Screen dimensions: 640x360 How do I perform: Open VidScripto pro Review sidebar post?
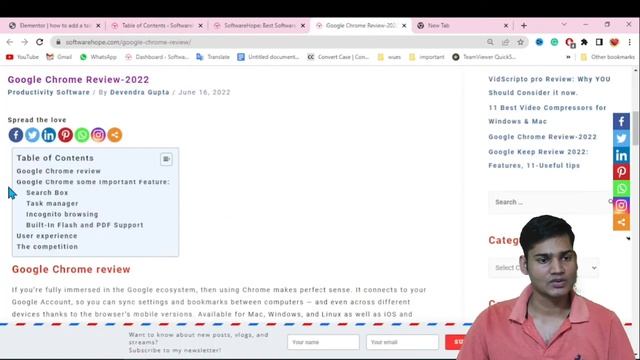[x=549, y=86]
